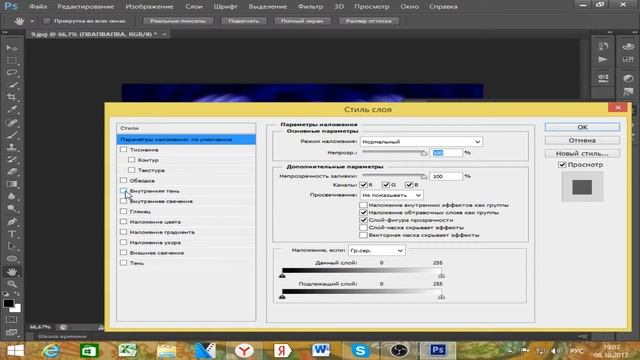Select the Hand tool in toolbar
The height and width of the screenshot is (360, 640).
[11, 271]
